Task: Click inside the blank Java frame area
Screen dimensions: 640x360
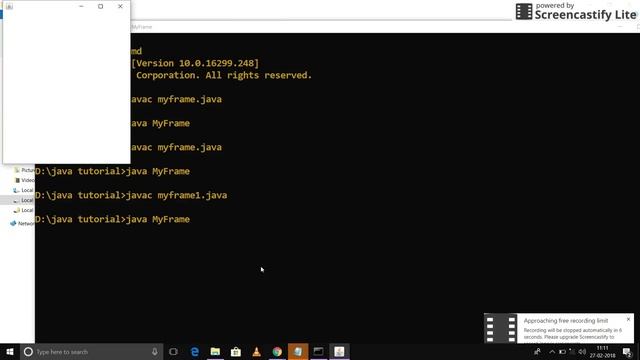Action: pos(67,88)
